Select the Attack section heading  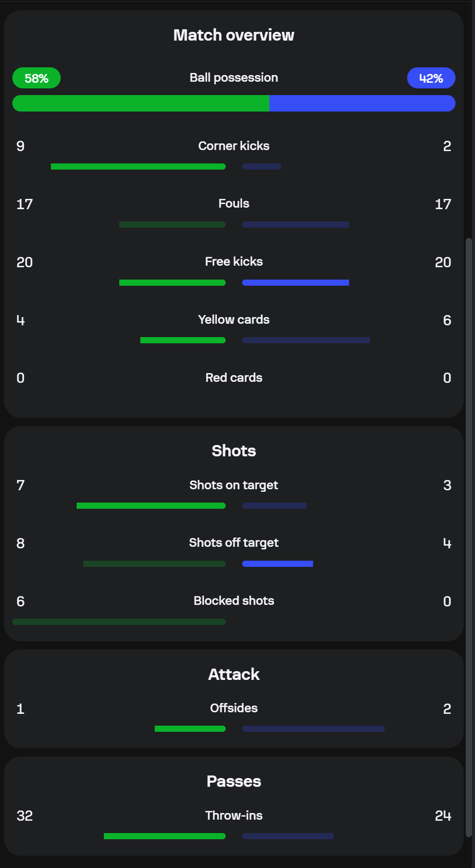(233, 674)
